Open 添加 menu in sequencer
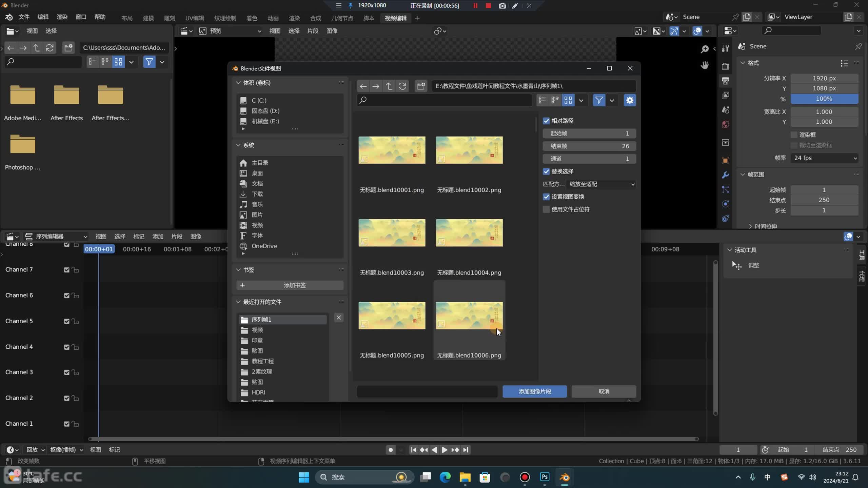This screenshot has height=488, width=868. tap(158, 237)
